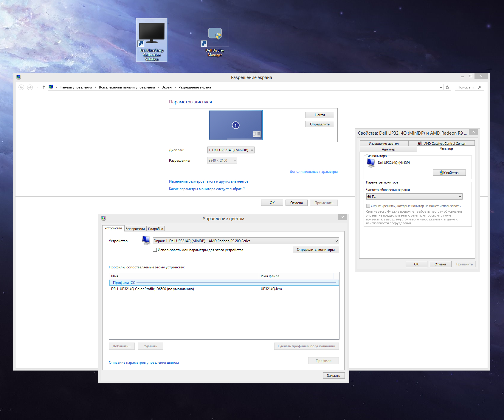Click Панель управления in breadcrumb path
Viewport: 504px width, 420px height.
click(76, 87)
